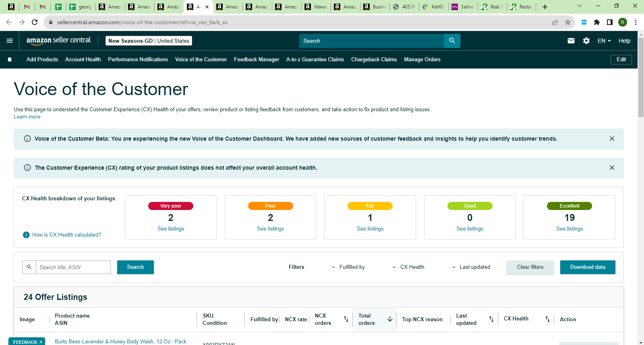This screenshot has width=644, height=345.
Task: Open Feedback Manager
Action: pyautogui.click(x=257, y=60)
